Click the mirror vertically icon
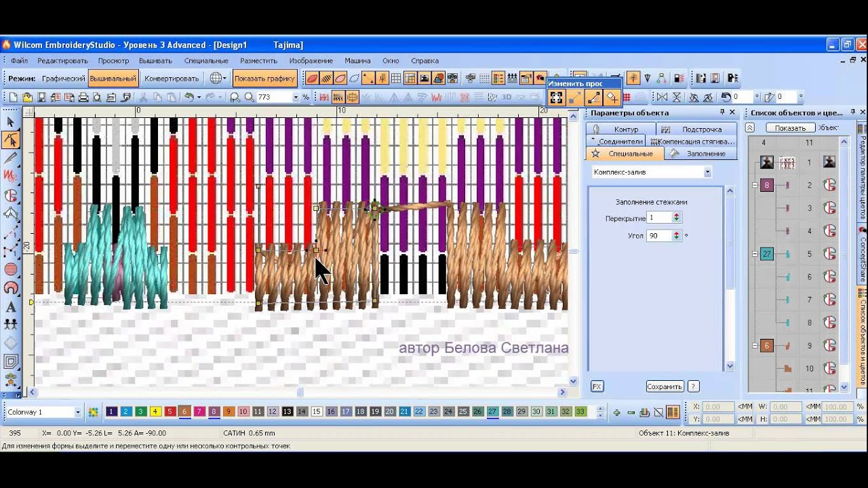This screenshot has width=868, height=488. pos(678,97)
